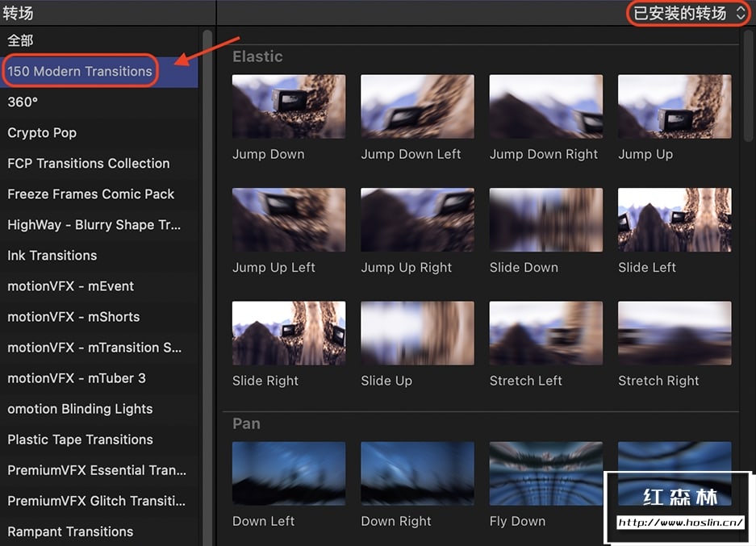Select HighWay - Blurry Shape category
This screenshot has width=756, height=546.
[x=99, y=224]
